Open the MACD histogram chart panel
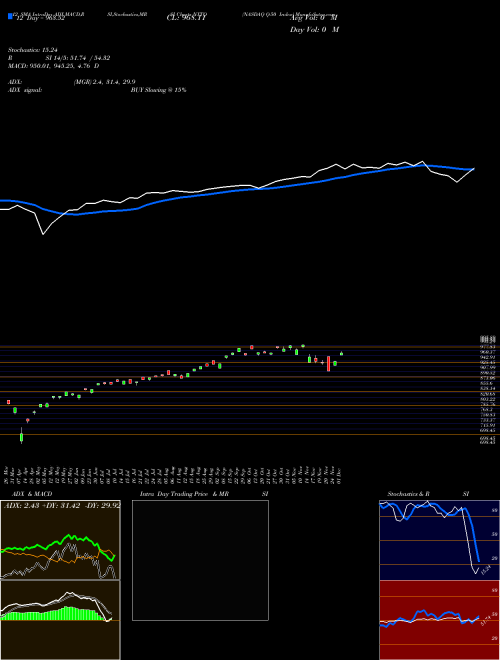This screenshot has width=500, height=660. (60, 620)
